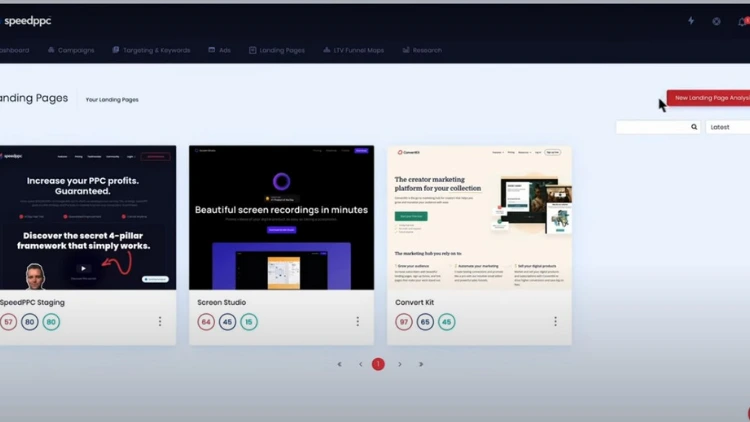This screenshot has height=422, width=750.
Task: Open the Convert Kit thumbnail
Action: point(479,218)
